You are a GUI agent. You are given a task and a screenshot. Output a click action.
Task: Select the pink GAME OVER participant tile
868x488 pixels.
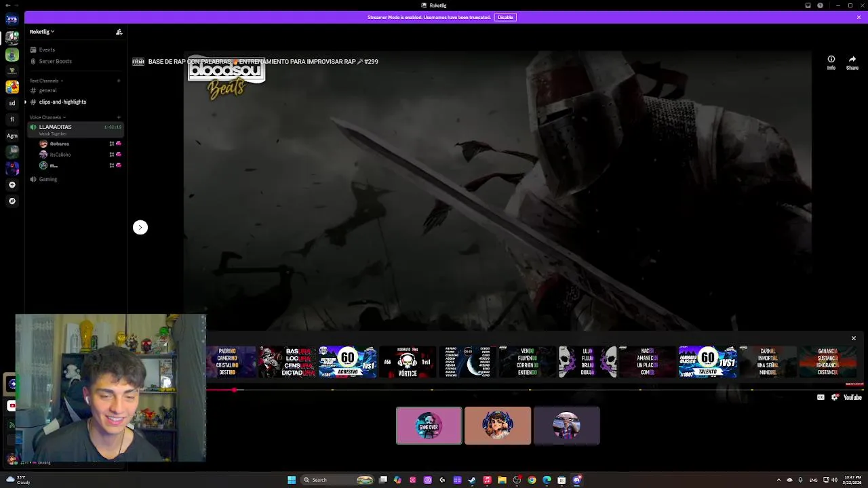tap(429, 426)
